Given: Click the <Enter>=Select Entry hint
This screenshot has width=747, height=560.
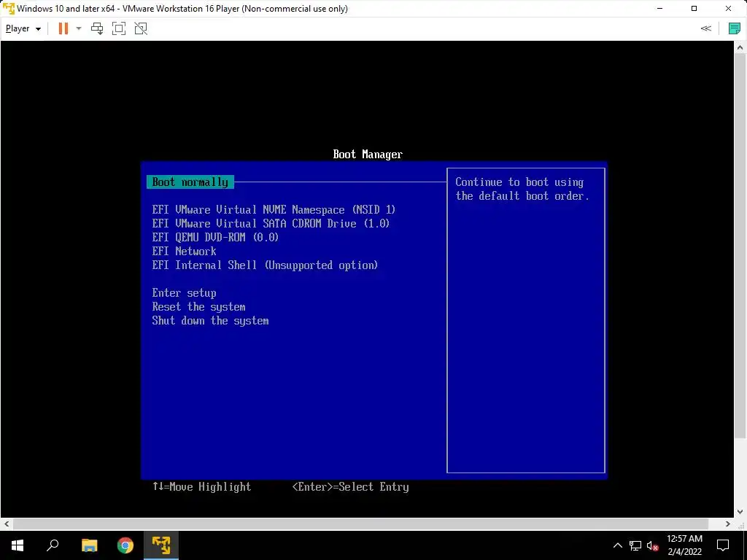Looking at the screenshot, I should 351,486.
